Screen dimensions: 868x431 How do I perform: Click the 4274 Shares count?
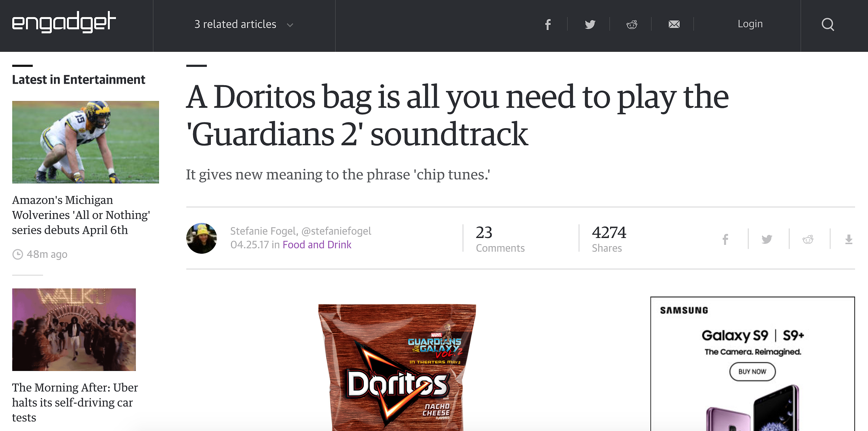(609, 239)
